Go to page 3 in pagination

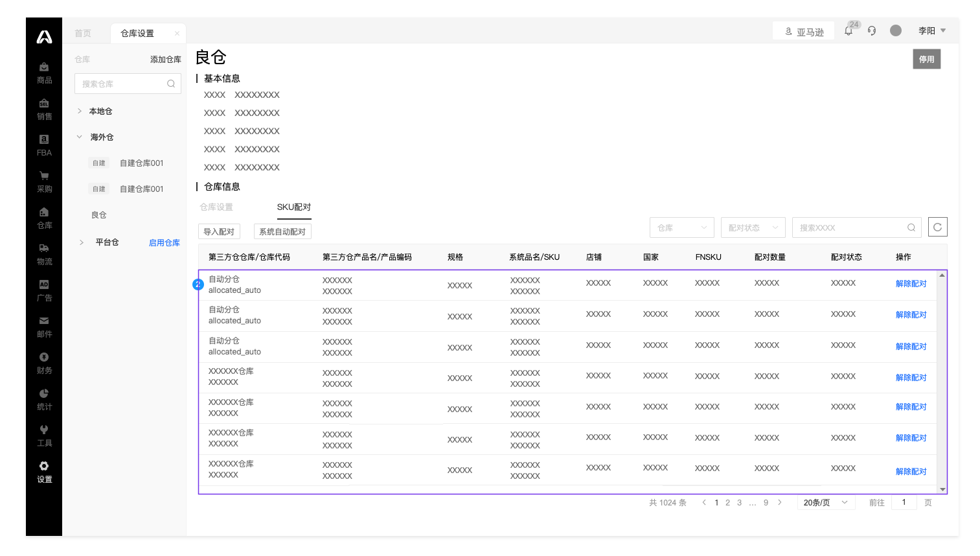[x=739, y=502]
